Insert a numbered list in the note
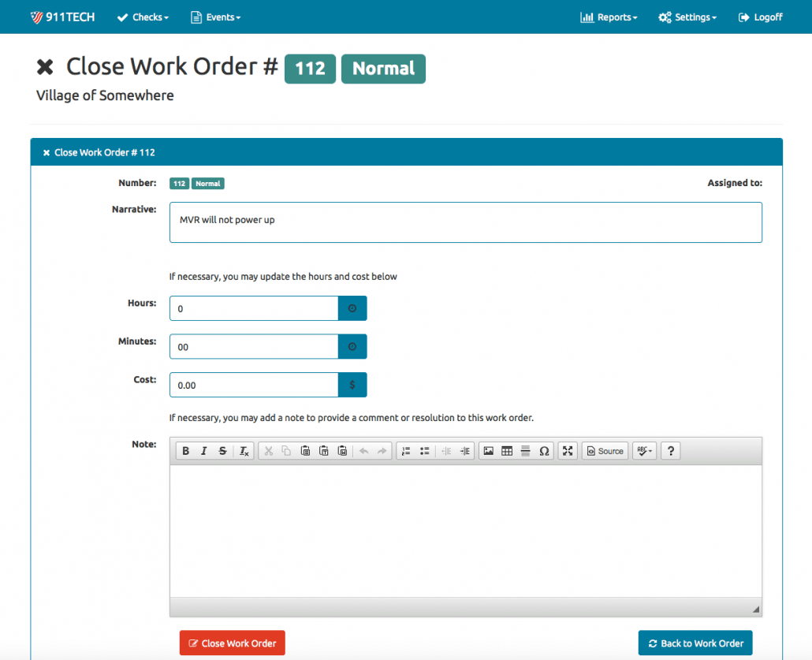 point(405,450)
